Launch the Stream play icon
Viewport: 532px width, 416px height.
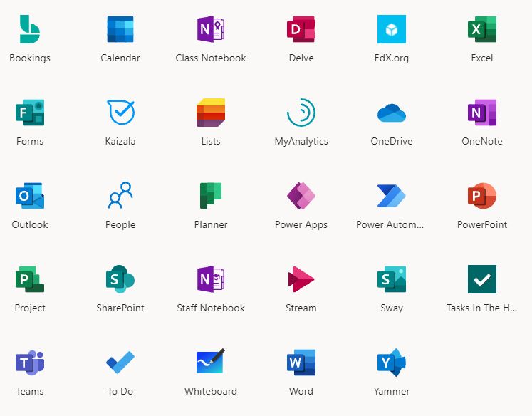[301, 279]
